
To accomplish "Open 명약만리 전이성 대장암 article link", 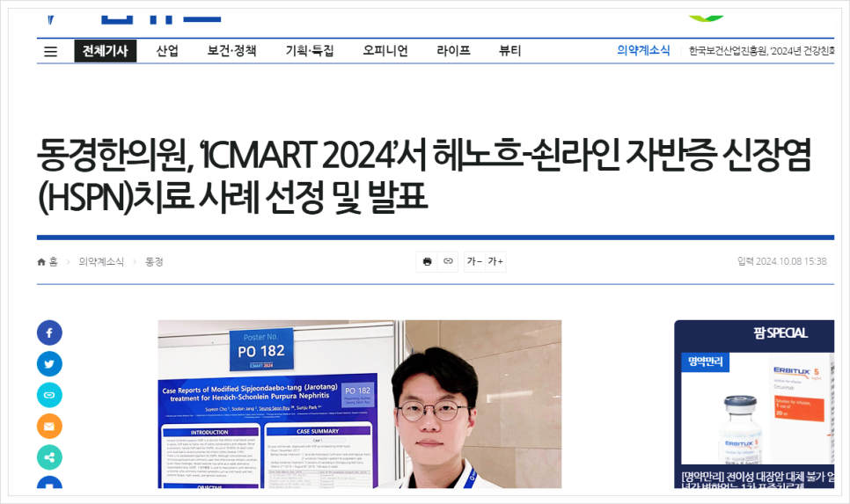I will 758,479.
